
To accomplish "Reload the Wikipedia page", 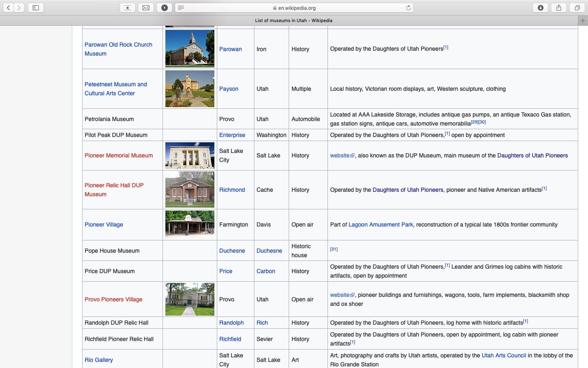I will pos(408,8).
